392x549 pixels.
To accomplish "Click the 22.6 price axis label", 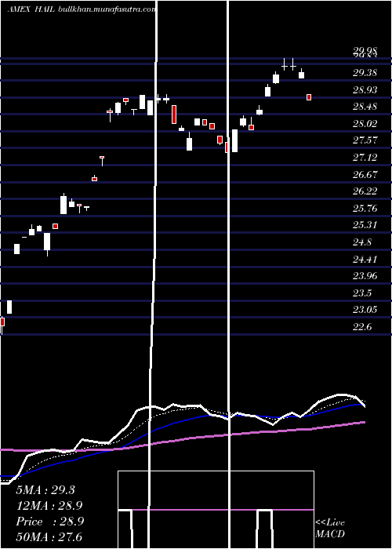I will pyautogui.click(x=362, y=327).
